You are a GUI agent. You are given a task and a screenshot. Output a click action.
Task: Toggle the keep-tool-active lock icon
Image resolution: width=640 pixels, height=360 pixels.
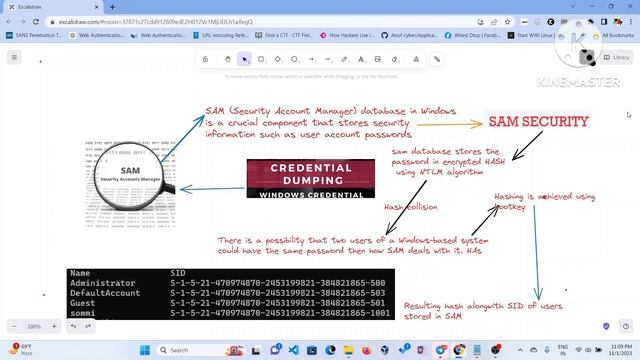(x=205, y=59)
